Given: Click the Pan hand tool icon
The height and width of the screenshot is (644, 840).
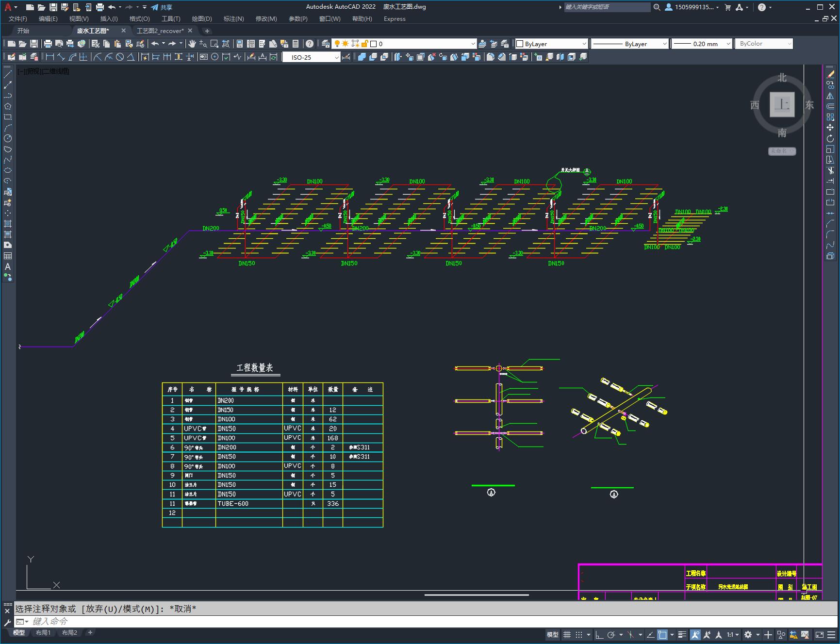Looking at the screenshot, I should click(192, 44).
